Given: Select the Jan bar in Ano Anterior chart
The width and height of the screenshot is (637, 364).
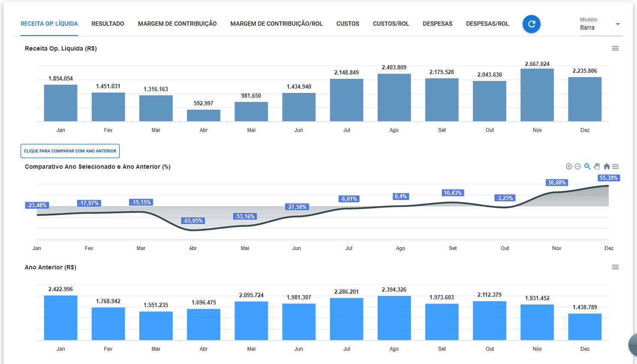Looking at the screenshot, I should (x=61, y=318).
